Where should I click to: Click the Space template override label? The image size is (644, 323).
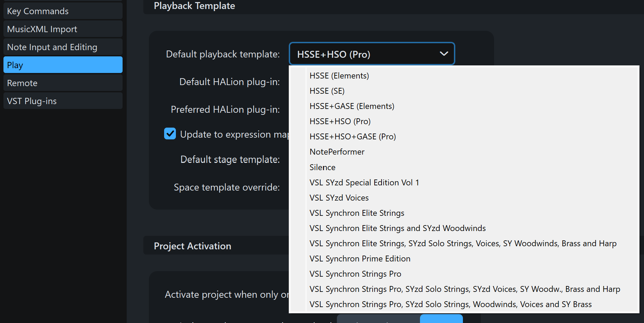click(x=226, y=187)
